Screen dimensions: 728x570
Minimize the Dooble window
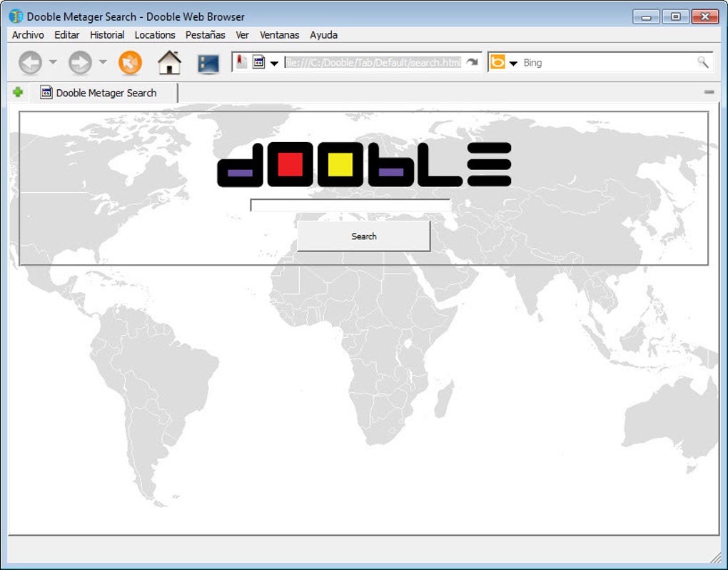647,16
